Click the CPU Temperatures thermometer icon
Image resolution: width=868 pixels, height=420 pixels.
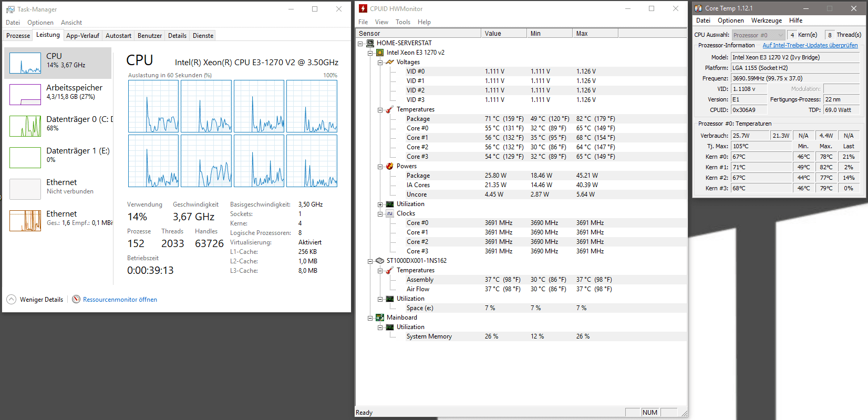click(390, 109)
